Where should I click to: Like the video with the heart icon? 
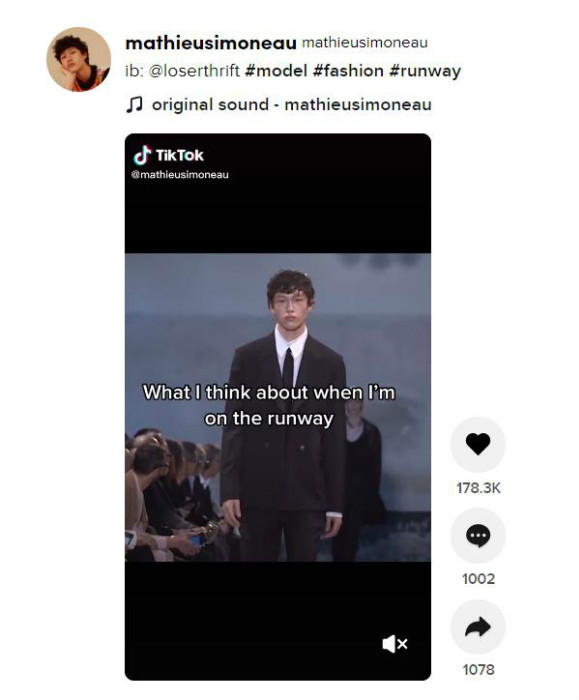pos(478,444)
